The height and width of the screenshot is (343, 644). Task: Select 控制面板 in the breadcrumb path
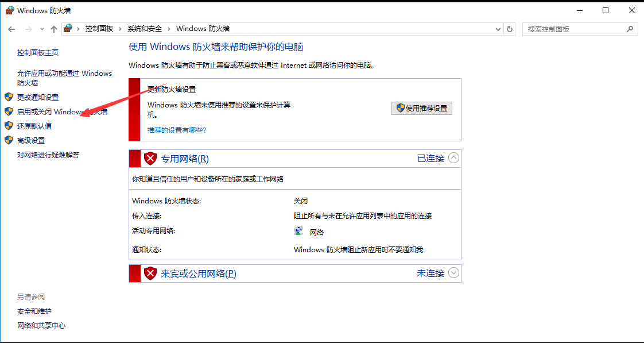click(x=99, y=29)
